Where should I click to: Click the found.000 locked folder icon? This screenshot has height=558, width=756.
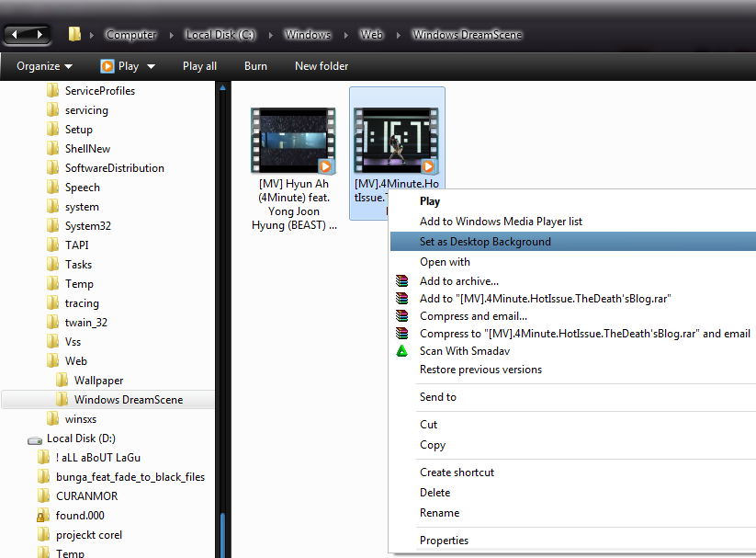(x=42, y=516)
